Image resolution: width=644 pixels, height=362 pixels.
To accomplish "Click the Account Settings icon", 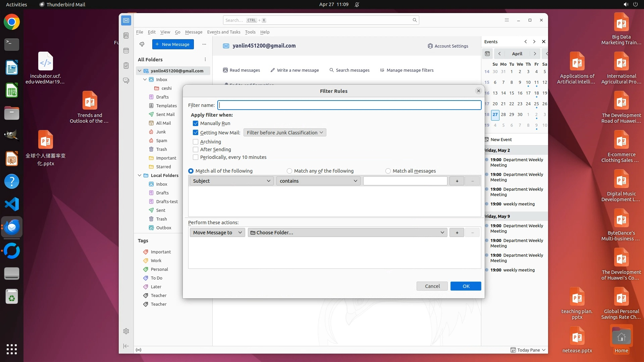I will [x=430, y=46].
